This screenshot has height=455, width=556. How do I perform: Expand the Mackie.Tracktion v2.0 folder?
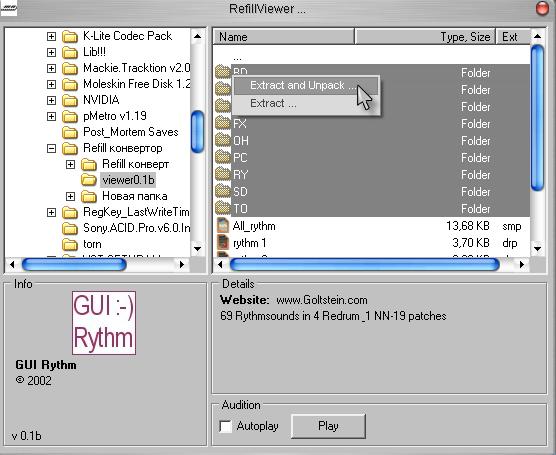point(51,68)
